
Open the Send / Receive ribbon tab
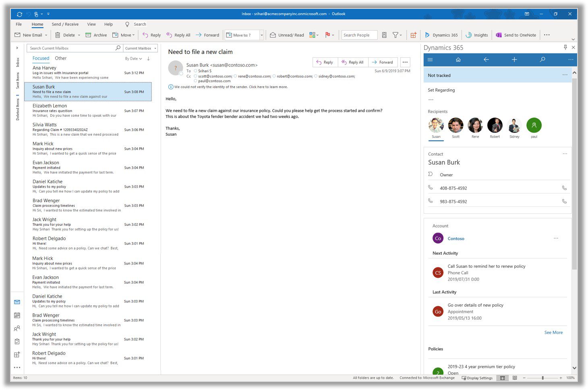point(65,24)
